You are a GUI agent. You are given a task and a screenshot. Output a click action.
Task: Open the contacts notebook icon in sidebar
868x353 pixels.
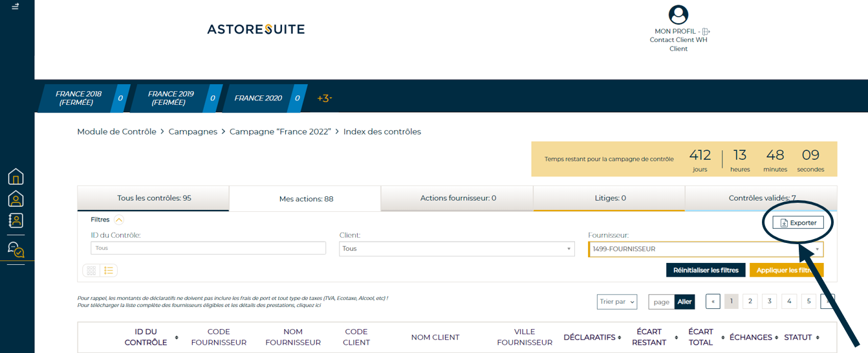pos(16,220)
